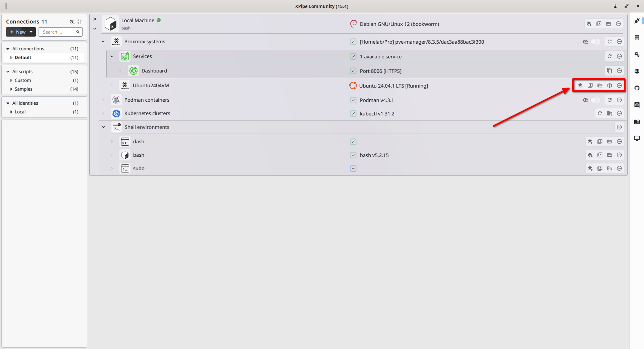644x349 pixels.
Task: Click the container box icon for Ubuntu2404VM
Action: (609, 86)
